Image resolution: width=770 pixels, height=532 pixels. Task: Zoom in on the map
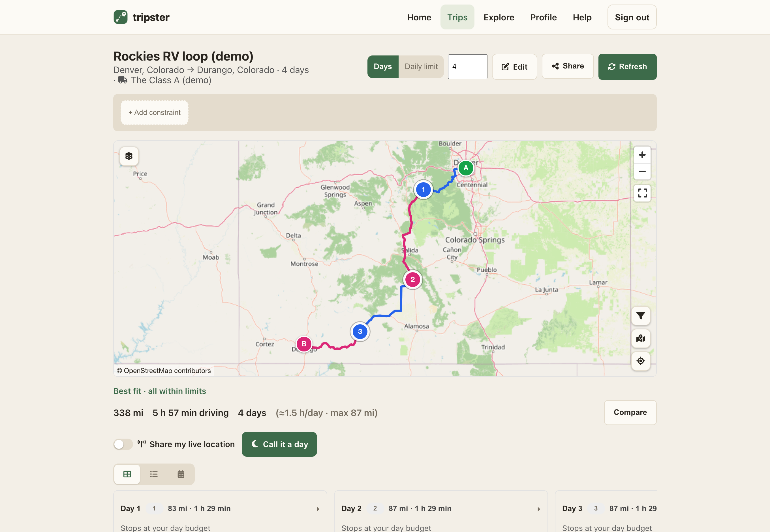click(642, 155)
